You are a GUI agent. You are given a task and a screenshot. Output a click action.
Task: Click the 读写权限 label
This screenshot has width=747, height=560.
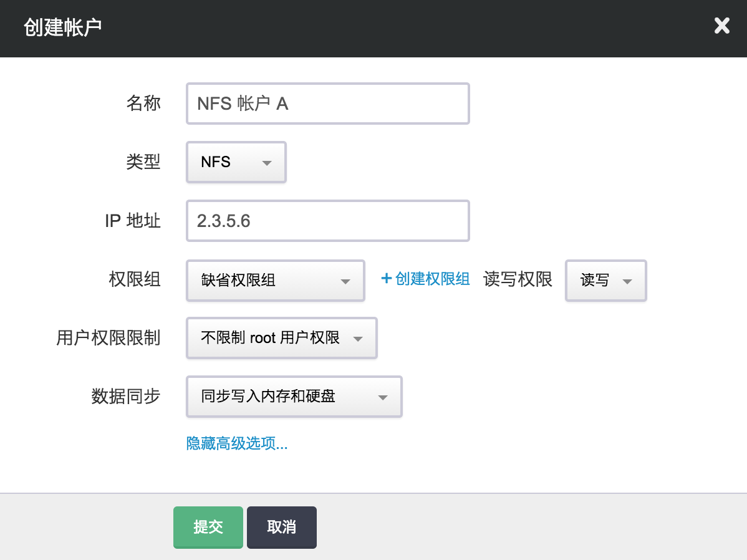pos(518,279)
